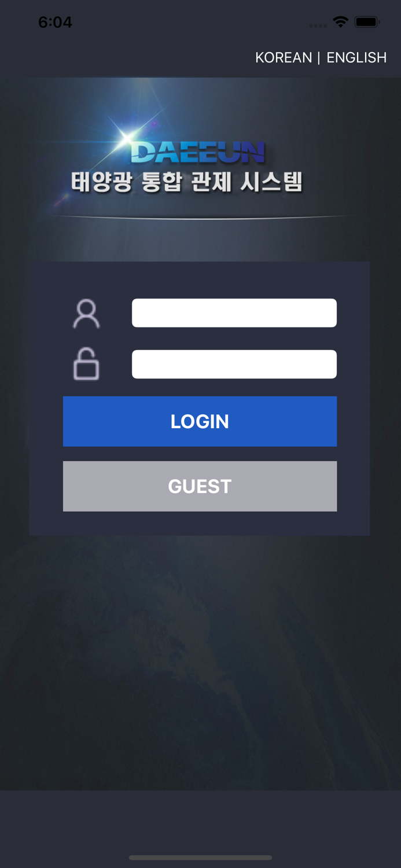Click the 태양광 통합 관제 시스템 title

point(187,182)
